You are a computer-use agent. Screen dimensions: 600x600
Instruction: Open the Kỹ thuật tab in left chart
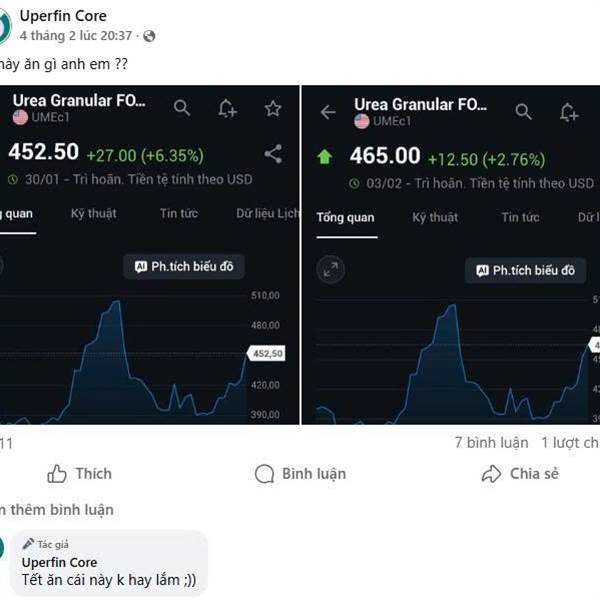(x=93, y=213)
